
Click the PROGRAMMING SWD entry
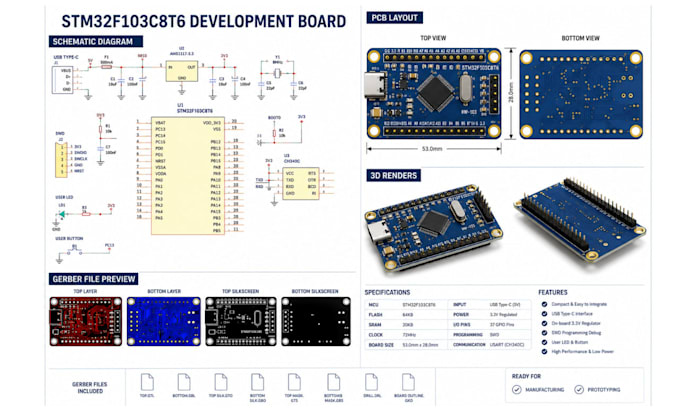(490, 335)
